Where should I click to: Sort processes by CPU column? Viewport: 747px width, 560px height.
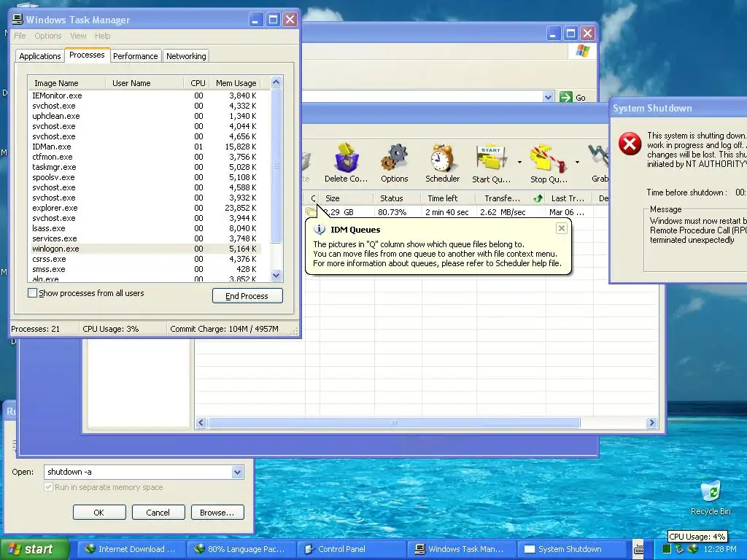tap(197, 83)
